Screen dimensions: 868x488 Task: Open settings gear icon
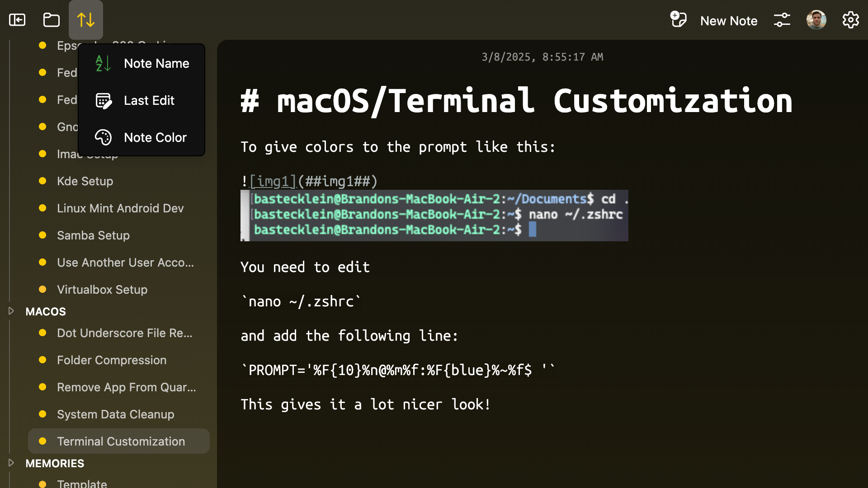[x=850, y=20]
